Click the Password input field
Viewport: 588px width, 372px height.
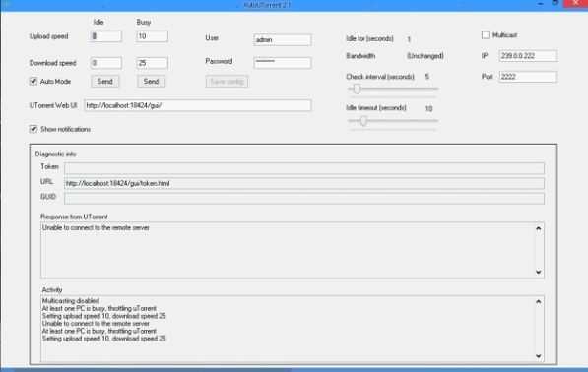283,63
